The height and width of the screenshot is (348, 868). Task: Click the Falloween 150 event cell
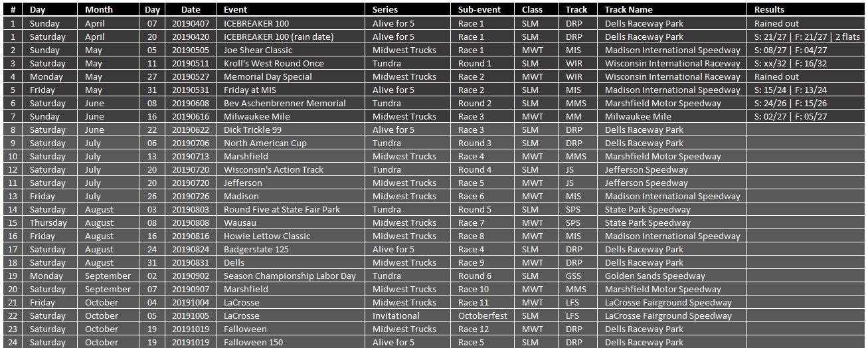[x=294, y=342]
